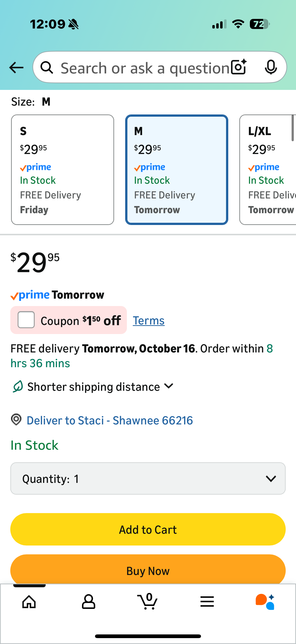Open the account profile icon

(88, 602)
